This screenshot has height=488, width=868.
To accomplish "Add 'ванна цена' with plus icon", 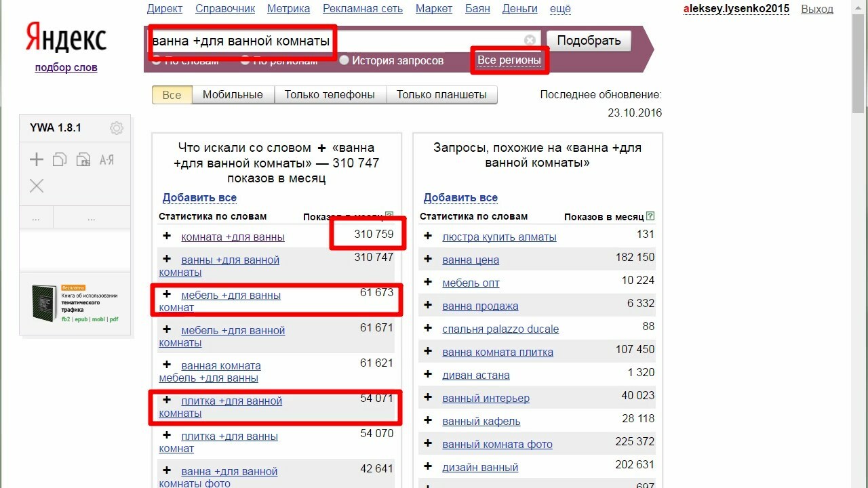I will (x=428, y=259).
